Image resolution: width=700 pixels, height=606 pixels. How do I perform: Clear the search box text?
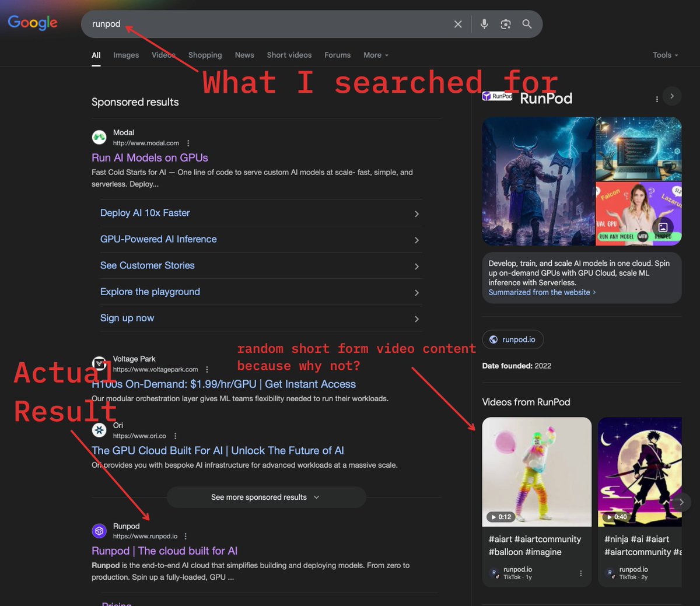[458, 24]
